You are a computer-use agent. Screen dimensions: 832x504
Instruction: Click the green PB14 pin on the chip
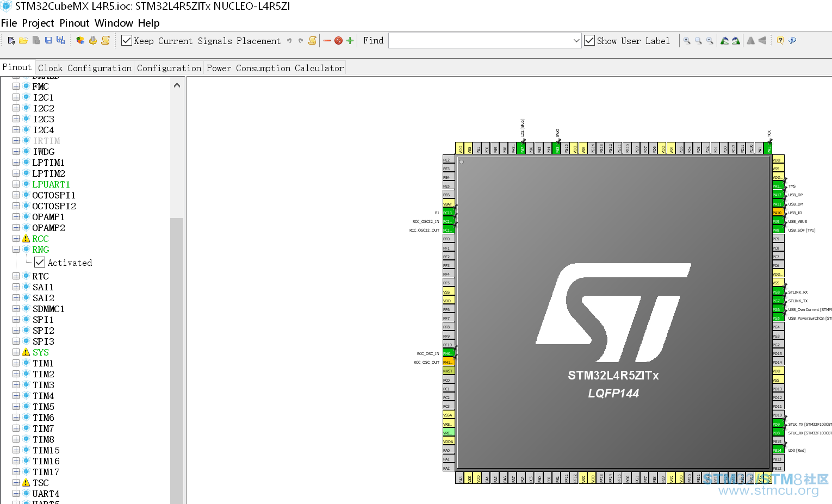[x=778, y=450]
